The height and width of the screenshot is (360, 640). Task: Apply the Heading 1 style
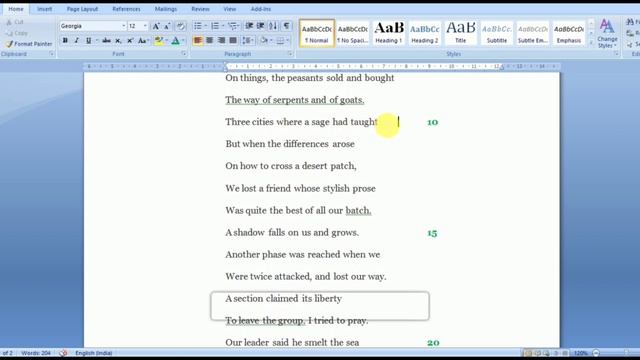pos(389,33)
